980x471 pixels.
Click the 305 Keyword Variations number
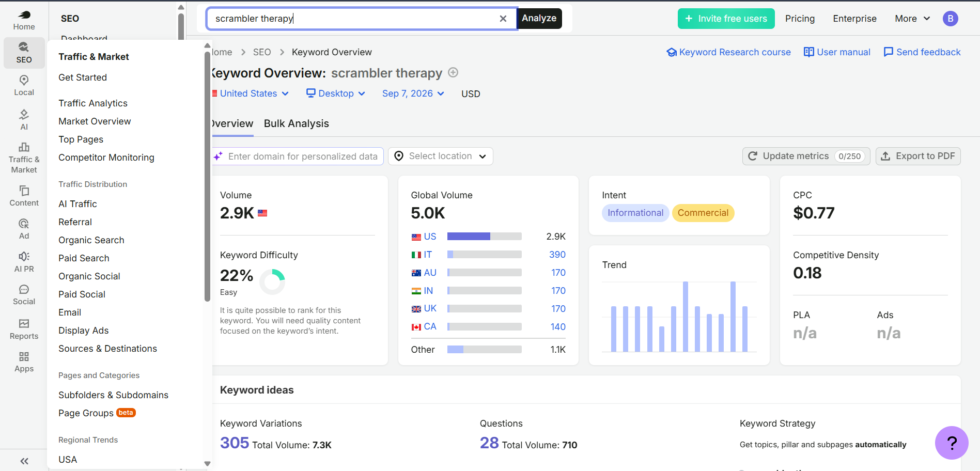[x=235, y=443]
